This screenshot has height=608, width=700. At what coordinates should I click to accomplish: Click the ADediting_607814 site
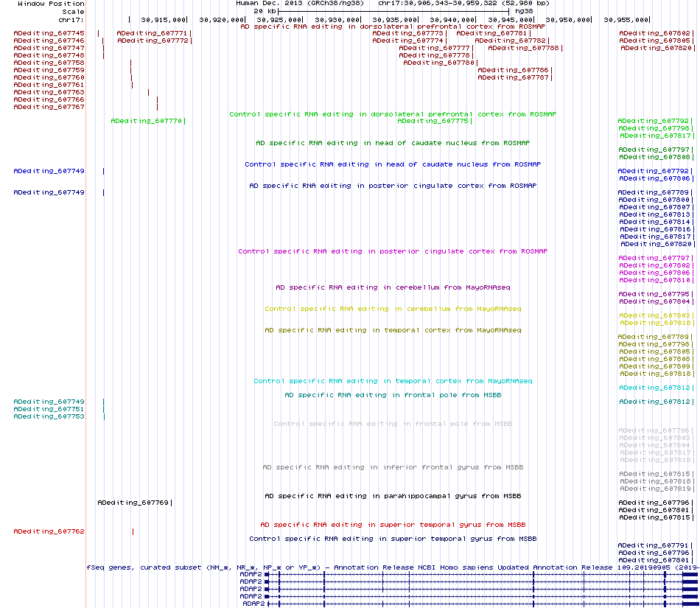pyautogui.click(x=657, y=223)
